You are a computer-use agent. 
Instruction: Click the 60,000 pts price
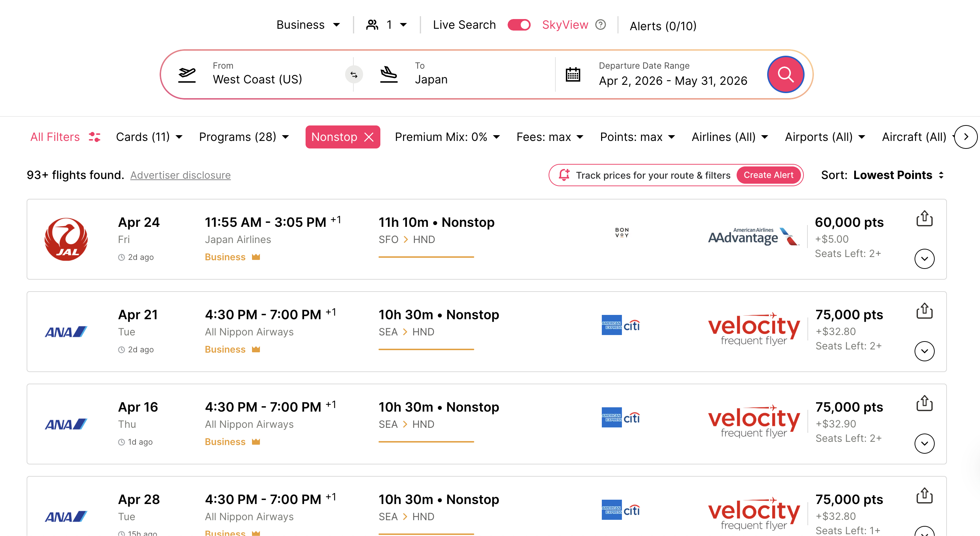point(849,222)
